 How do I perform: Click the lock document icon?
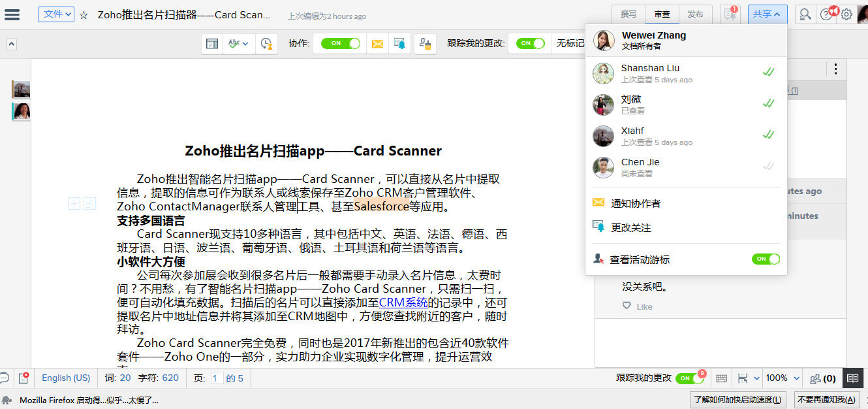click(425, 44)
